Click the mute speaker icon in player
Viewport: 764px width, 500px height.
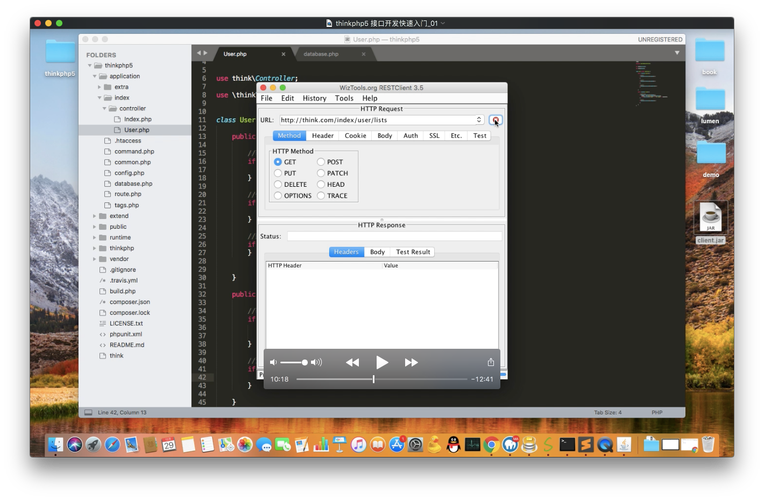coord(274,362)
